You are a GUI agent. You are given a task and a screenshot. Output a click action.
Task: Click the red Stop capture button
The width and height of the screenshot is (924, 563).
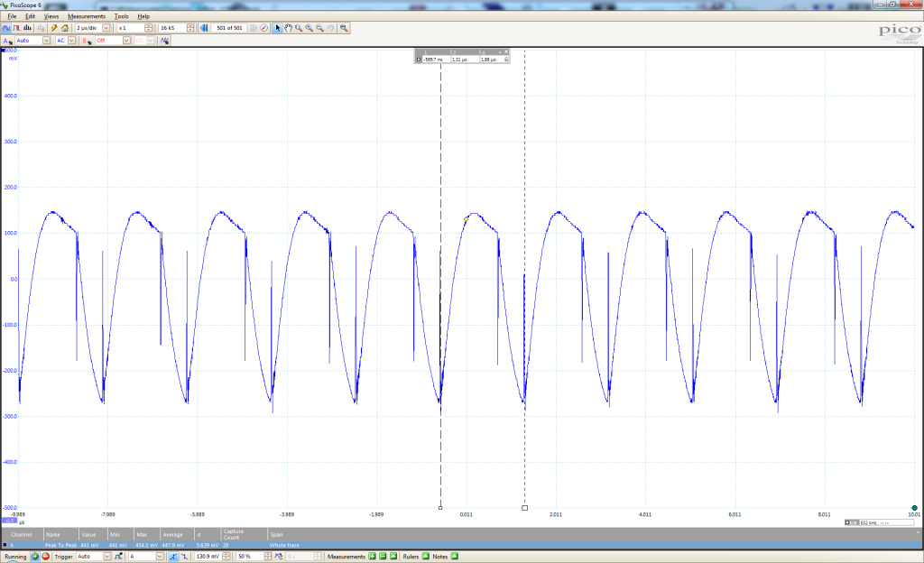pyautogui.click(x=45, y=557)
